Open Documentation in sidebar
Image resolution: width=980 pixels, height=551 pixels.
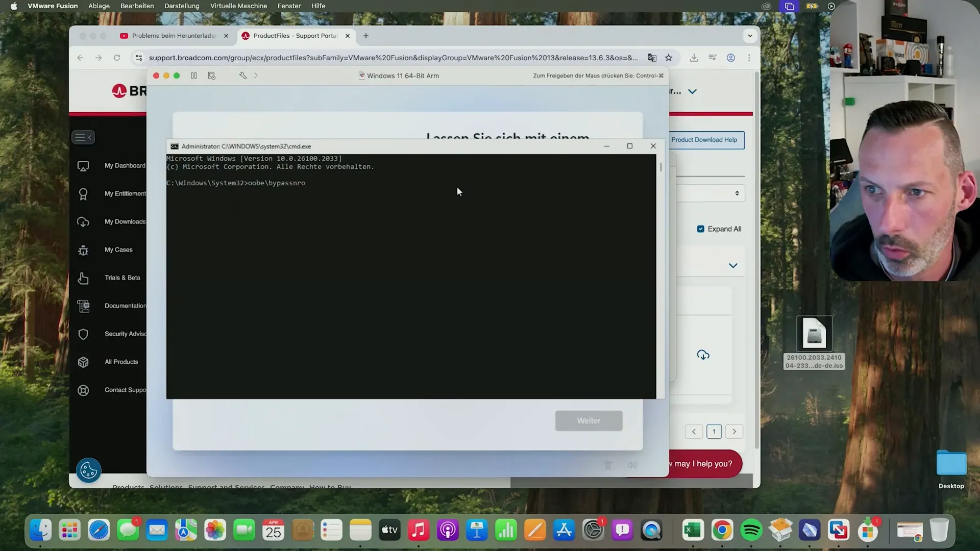pyautogui.click(x=111, y=306)
